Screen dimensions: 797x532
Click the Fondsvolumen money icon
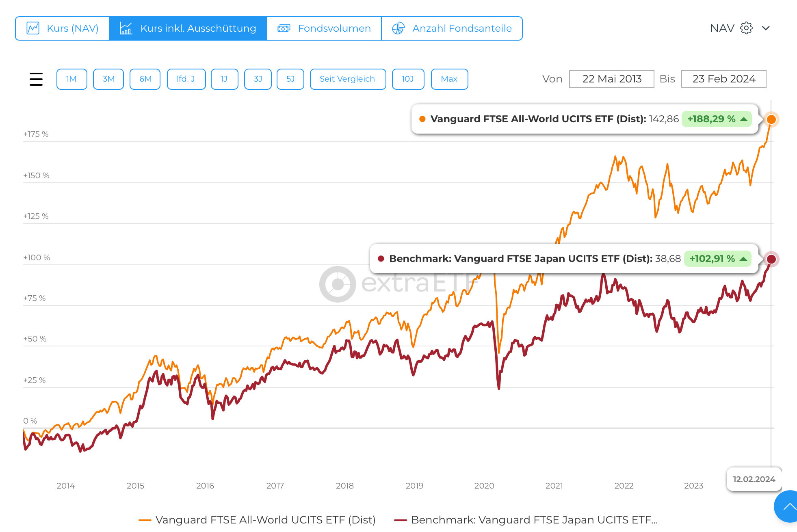pyautogui.click(x=284, y=28)
